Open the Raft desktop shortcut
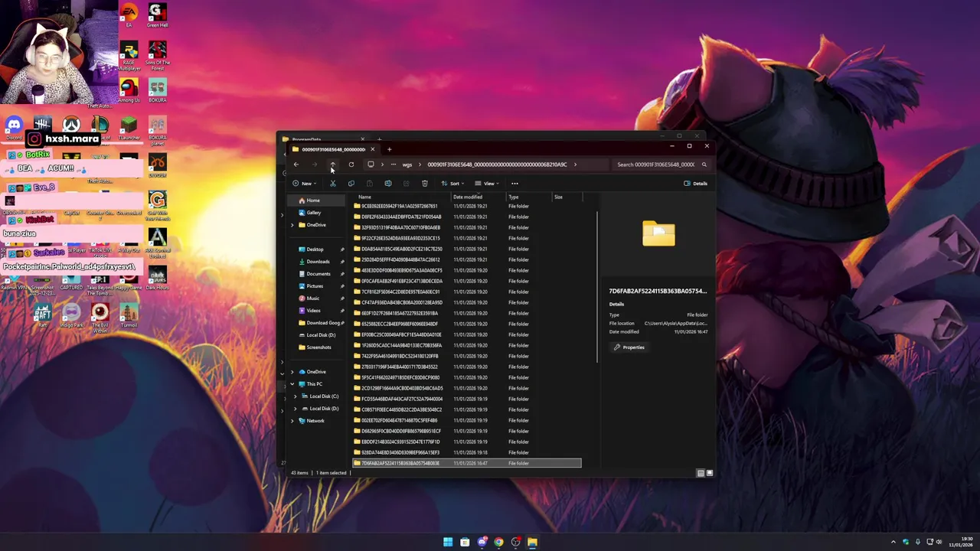 43,315
